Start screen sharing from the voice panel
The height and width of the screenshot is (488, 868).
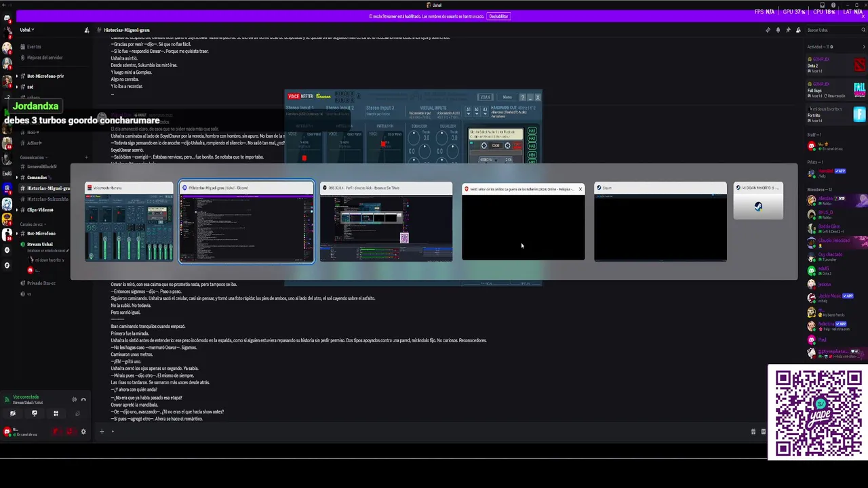point(35,413)
